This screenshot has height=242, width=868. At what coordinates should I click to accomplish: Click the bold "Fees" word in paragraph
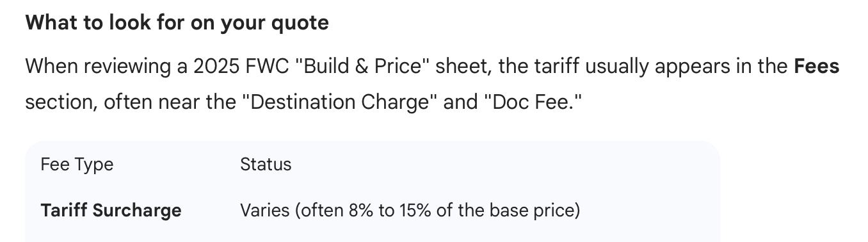816,67
